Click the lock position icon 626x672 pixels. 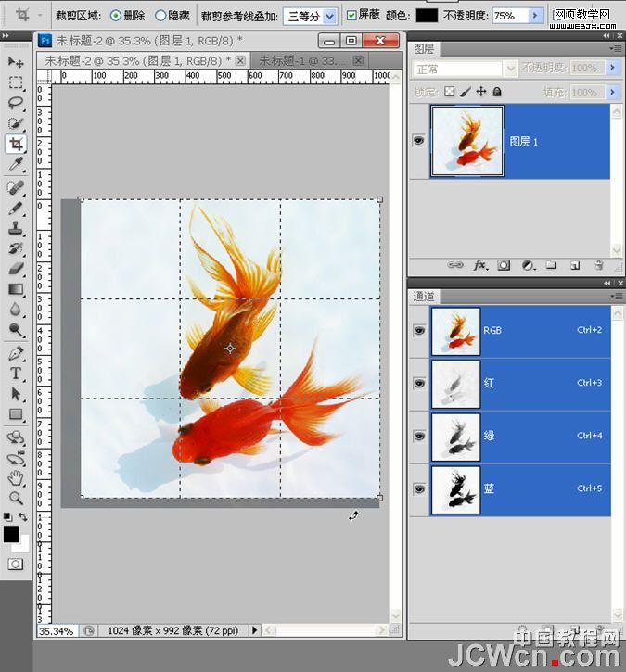coord(481,92)
